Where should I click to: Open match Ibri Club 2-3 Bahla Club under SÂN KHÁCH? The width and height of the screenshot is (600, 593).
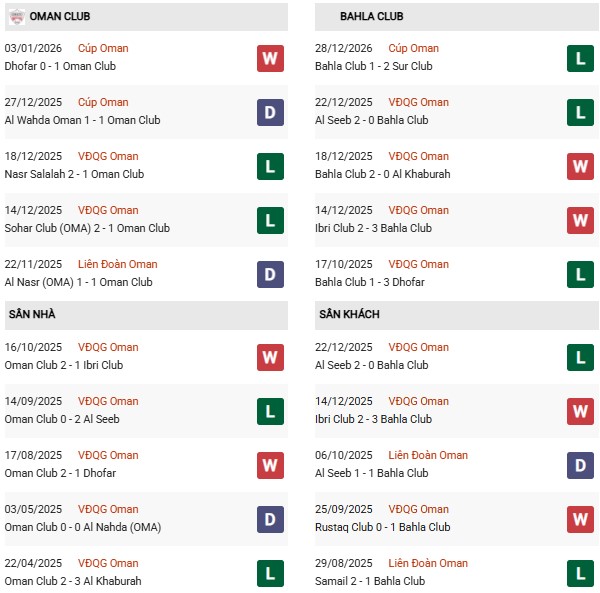click(373, 419)
